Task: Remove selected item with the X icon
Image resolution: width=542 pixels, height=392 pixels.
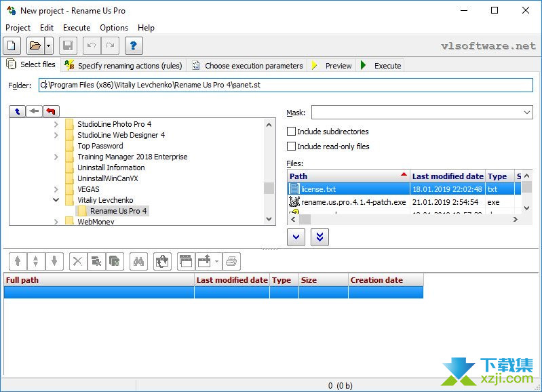Action: (x=78, y=261)
